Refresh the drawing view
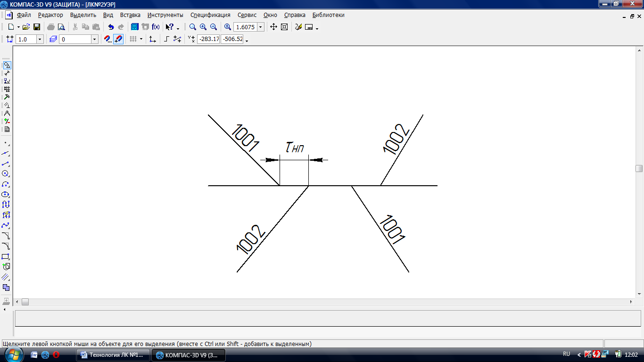Image resolution: width=644 pixels, height=362 pixels. click(298, 27)
